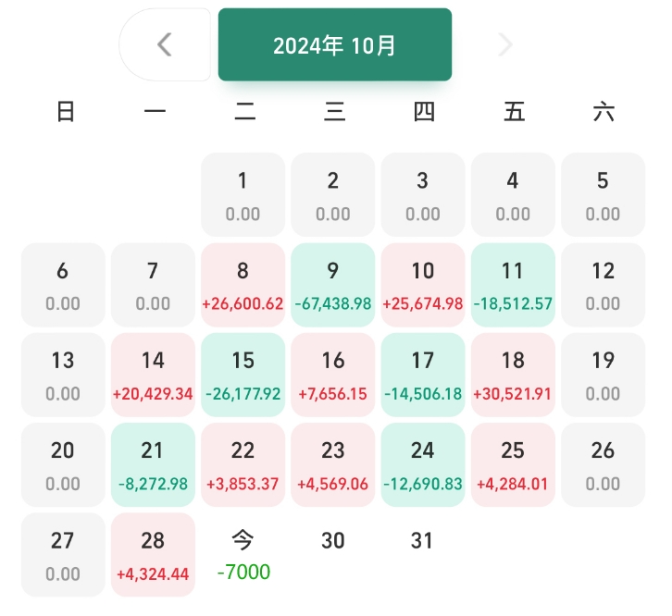Open day 28 showing +4,324.44
This screenshot has width=672, height=616.
(153, 555)
